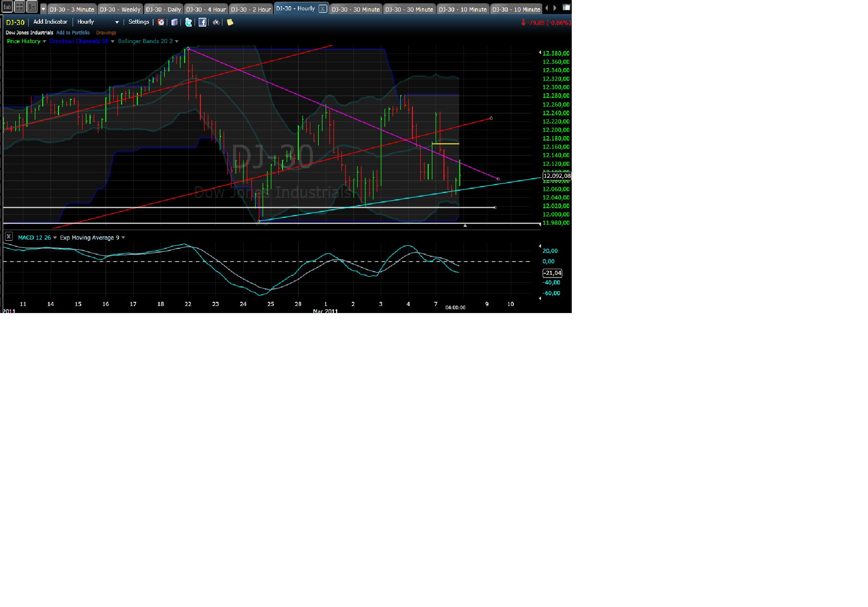
Task: Select the split-pane layout icon
Action: tap(32, 6)
